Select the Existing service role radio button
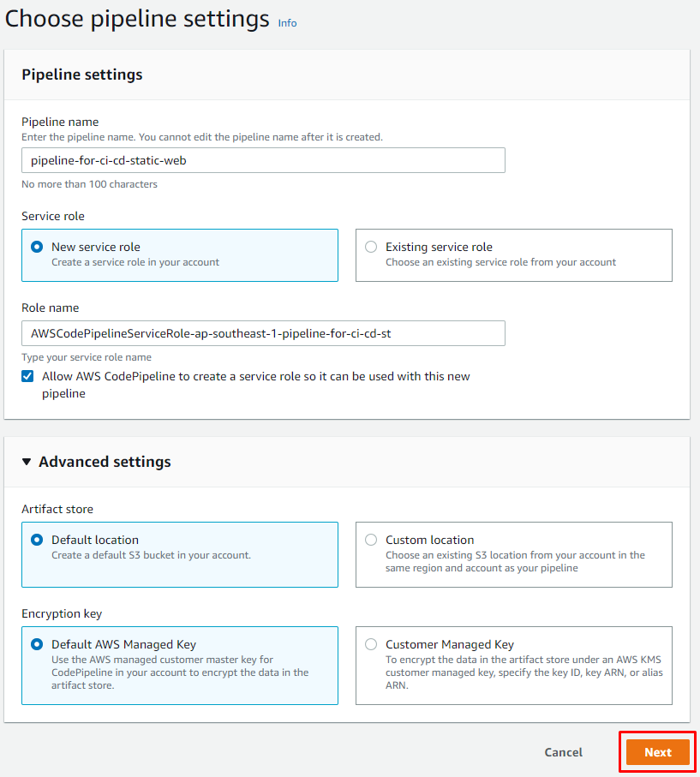Viewport: 700px width, 777px height. (x=371, y=247)
